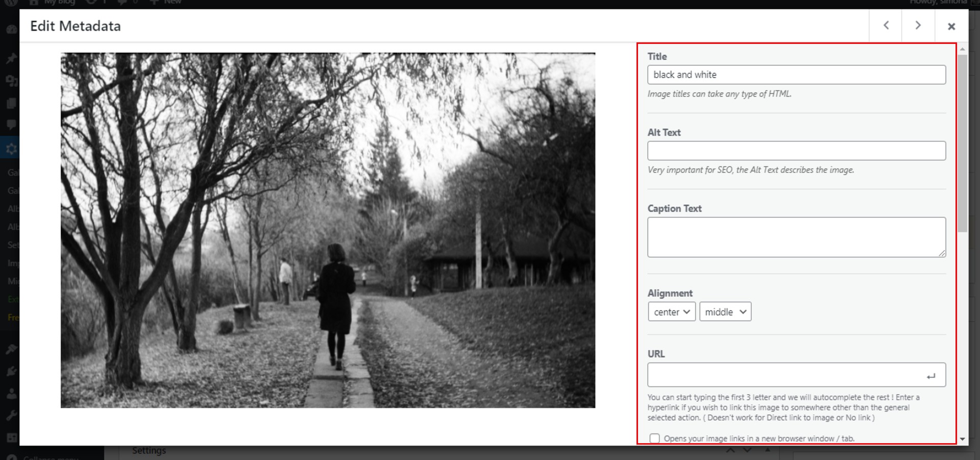Screen dimensions: 980x460
Task: Focus the Alt Text input field
Action: click(796, 151)
